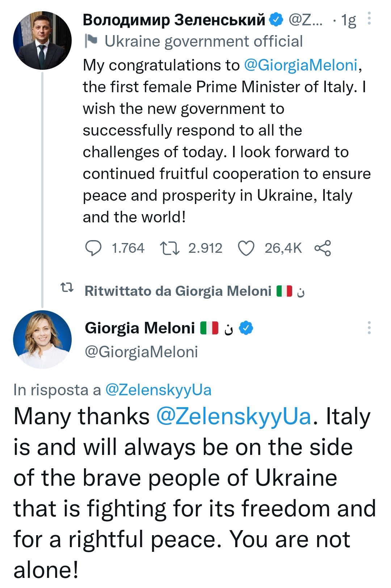The image size is (391, 588).
Task: Open the more options menu on Zelensky's tweet
Action: [369, 18]
